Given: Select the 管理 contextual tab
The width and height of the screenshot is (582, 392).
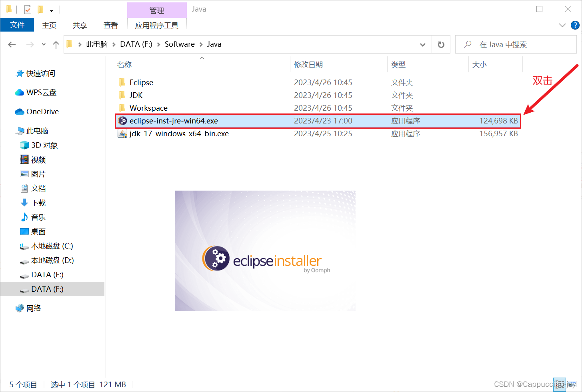Looking at the screenshot, I should (x=157, y=10).
